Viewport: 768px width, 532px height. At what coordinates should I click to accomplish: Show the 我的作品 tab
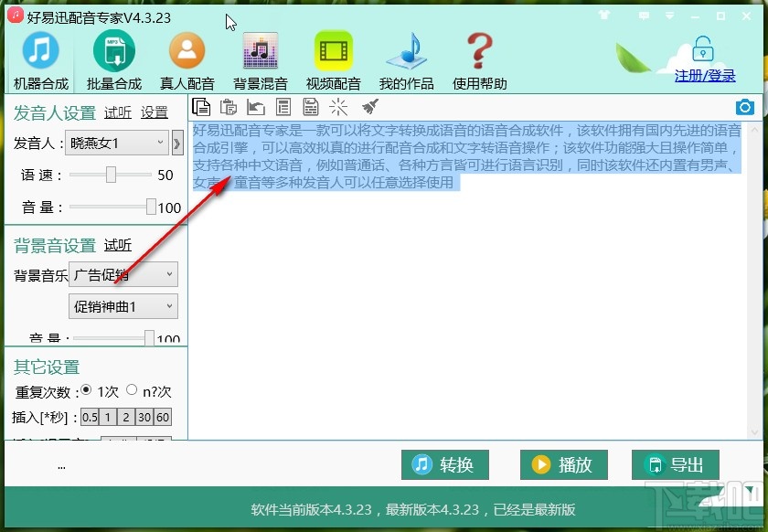[x=407, y=61]
